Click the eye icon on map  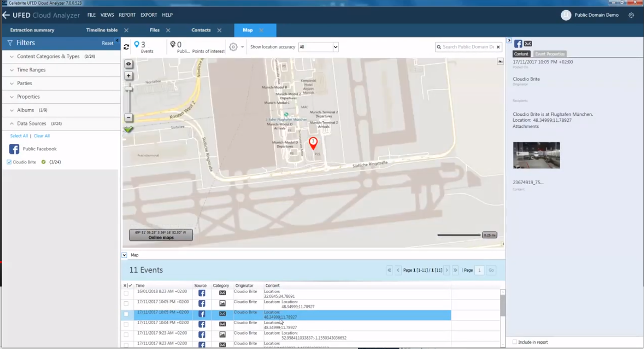tap(129, 64)
